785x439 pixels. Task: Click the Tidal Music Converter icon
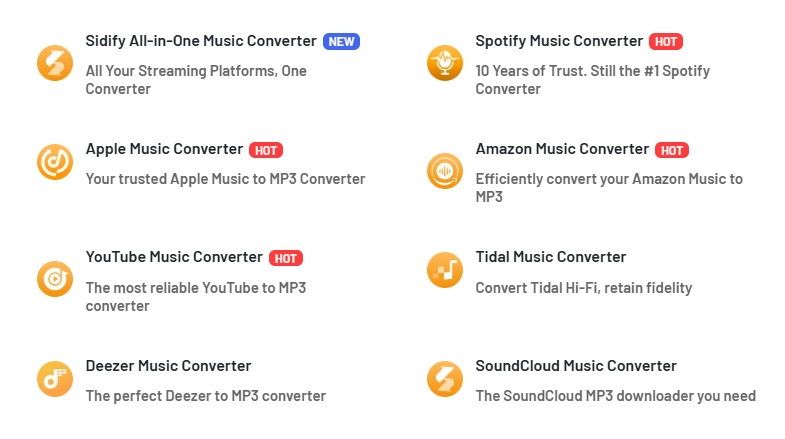(445, 270)
